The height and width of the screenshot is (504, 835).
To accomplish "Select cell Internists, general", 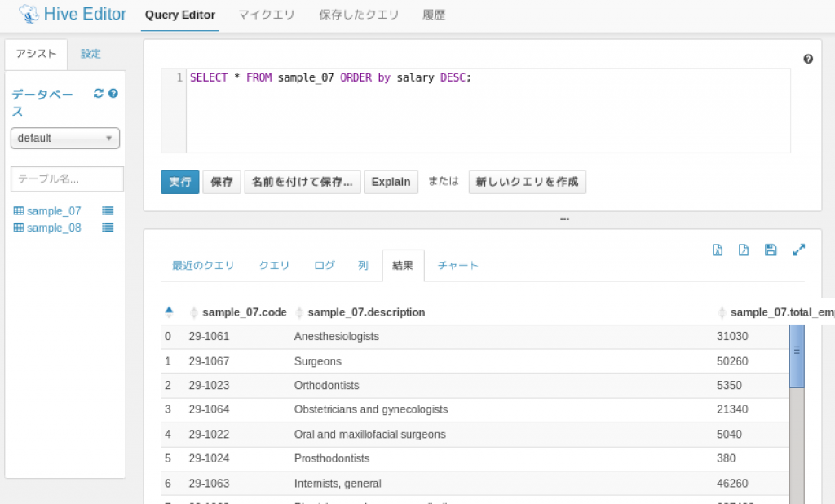I will tap(338, 484).
